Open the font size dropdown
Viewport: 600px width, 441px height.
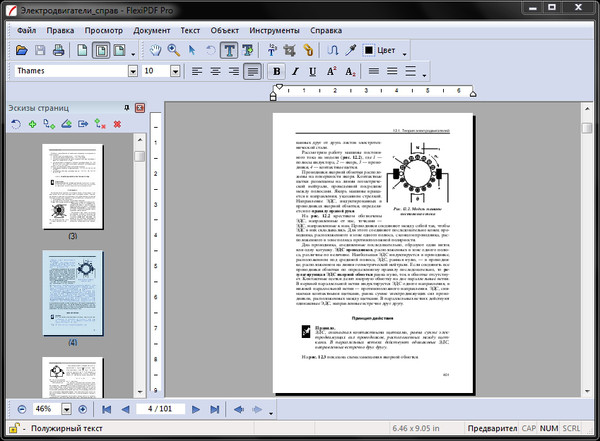[175, 71]
